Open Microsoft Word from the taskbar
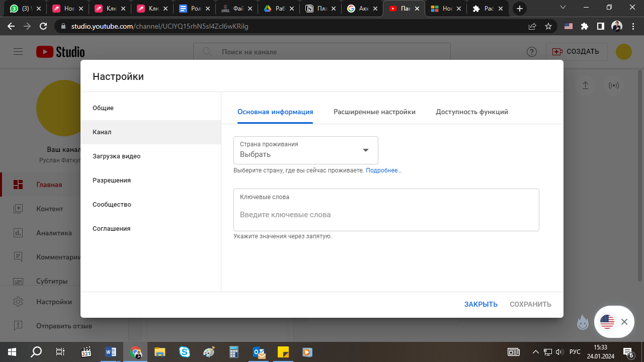Image resolution: width=644 pixels, height=362 pixels. coord(111,352)
